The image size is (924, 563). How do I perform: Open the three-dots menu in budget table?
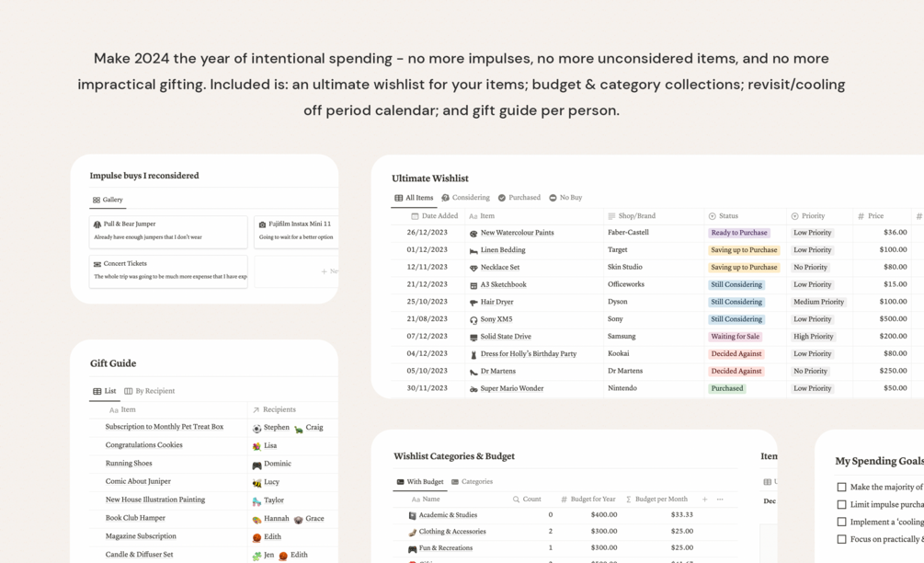[720, 500]
